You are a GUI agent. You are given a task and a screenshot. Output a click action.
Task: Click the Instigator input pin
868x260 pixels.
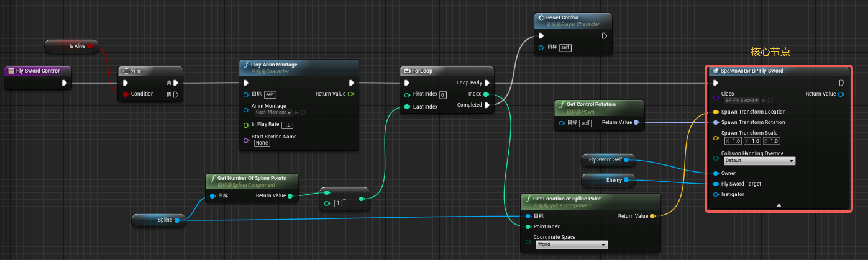tap(716, 194)
